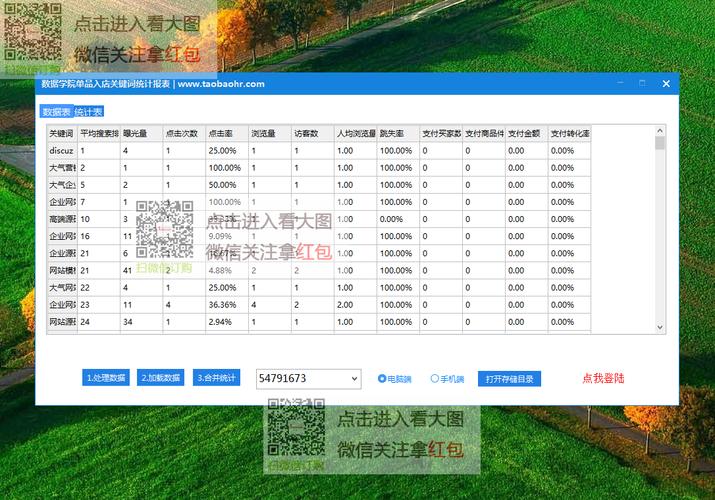
Task: Sort by the 支付买家数 column header
Action: [441, 134]
